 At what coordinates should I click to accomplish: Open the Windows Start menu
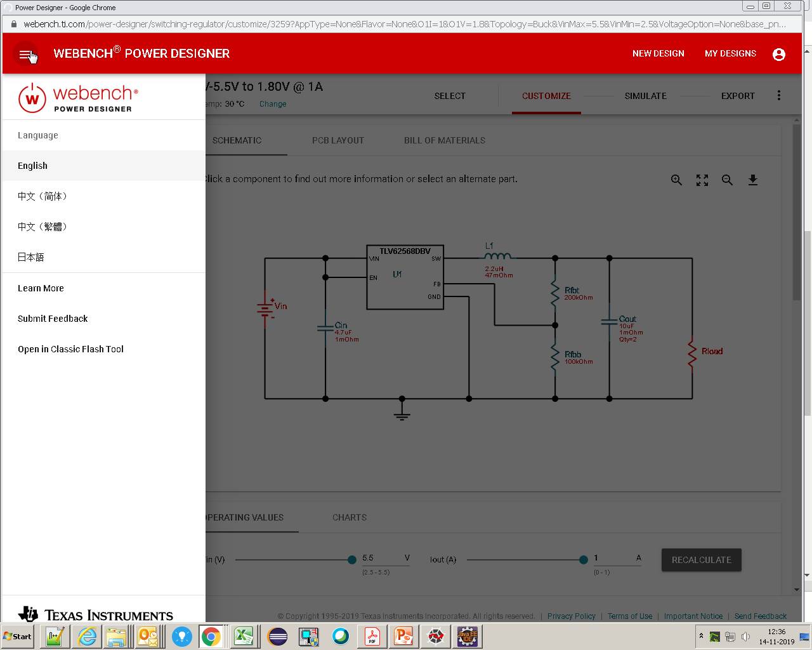[x=17, y=635]
